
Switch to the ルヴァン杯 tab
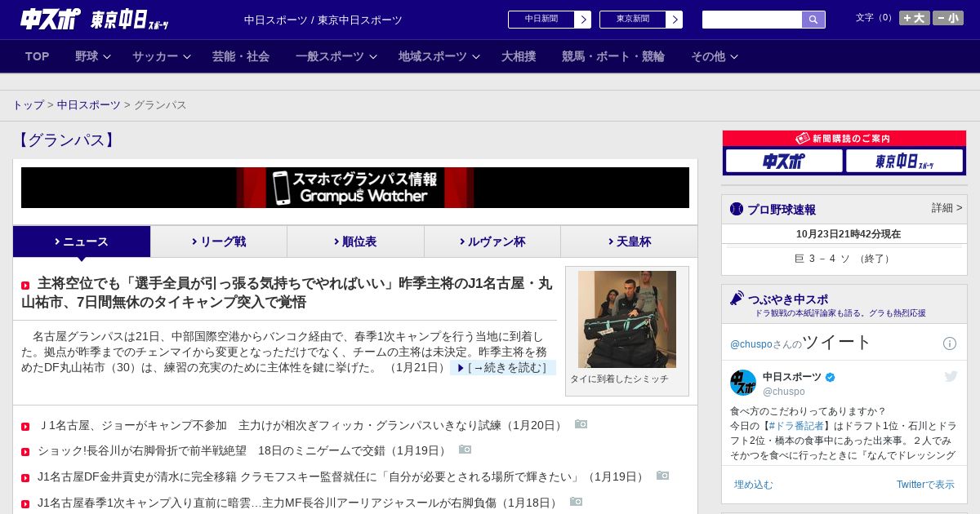pyautogui.click(x=492, y=241)
